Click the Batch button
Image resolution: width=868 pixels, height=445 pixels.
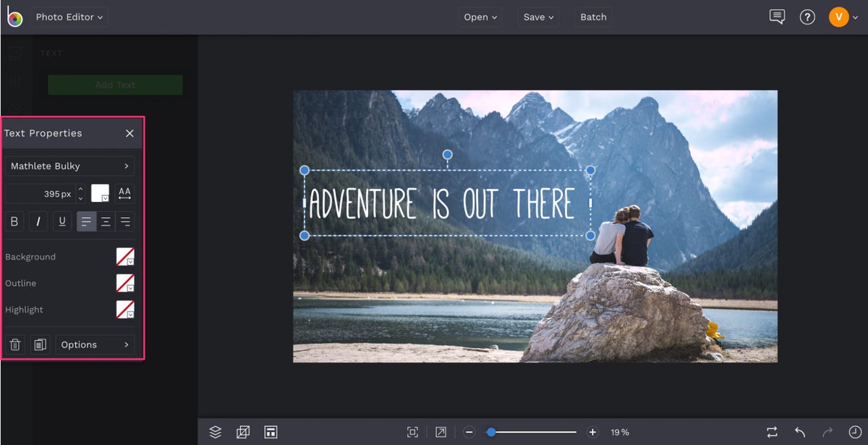[x=593, y=17]
